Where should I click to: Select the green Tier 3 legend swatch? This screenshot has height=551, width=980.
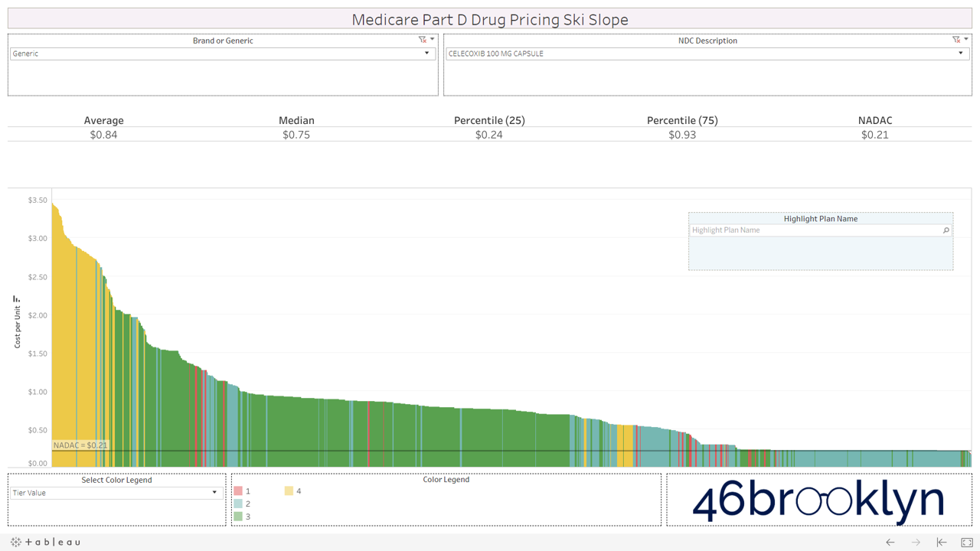tap(237, 516)
